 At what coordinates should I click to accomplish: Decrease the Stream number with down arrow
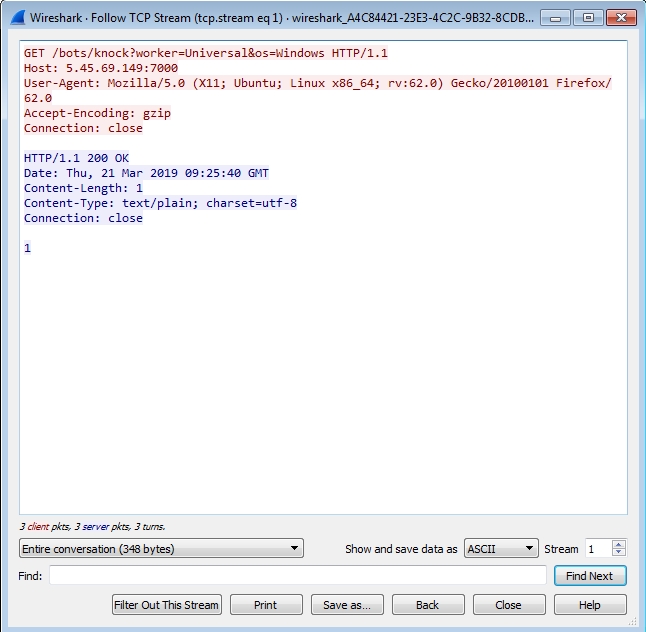pyautogui.click(x=619, y=553)
